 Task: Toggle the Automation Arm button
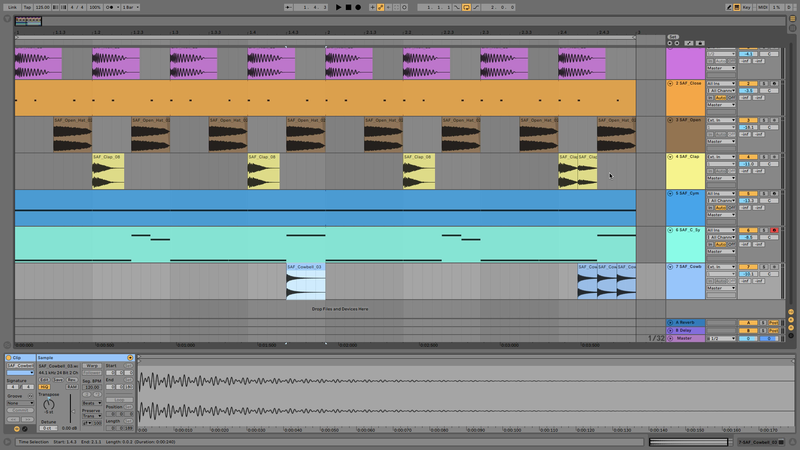(380, 7)
